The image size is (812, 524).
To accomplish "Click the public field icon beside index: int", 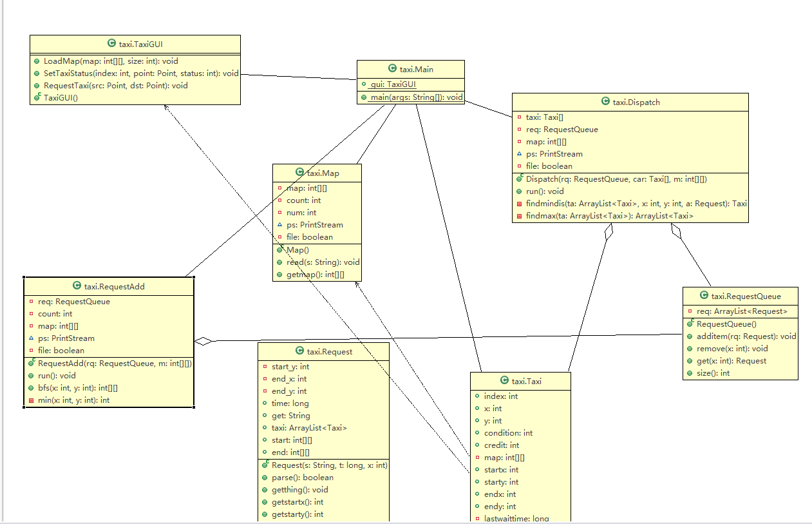I will click(x=477, y=396).
